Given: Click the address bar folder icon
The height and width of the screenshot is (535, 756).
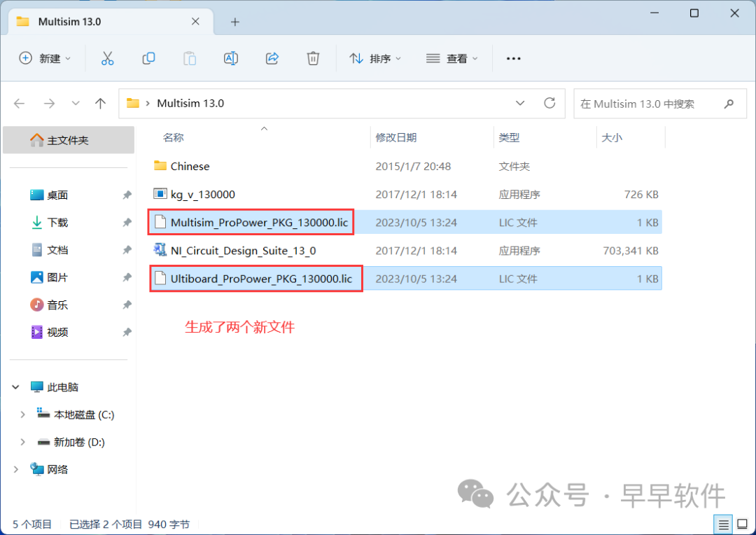Looking at the screenshot, I should (132, 103).
